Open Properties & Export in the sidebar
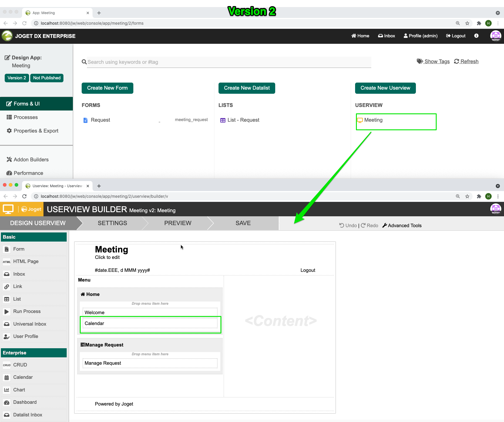The width and height of the screenshot is (504, 422). [x=36, y=131]
